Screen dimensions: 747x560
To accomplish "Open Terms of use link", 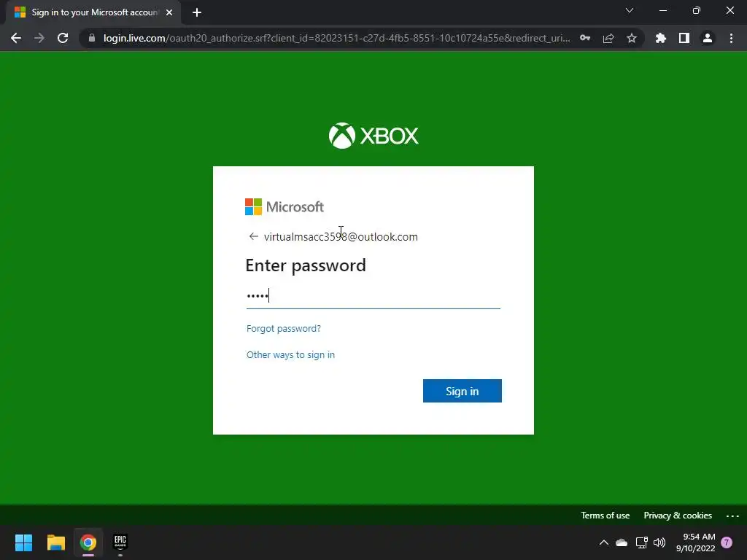I will click(x=605, y=516).
